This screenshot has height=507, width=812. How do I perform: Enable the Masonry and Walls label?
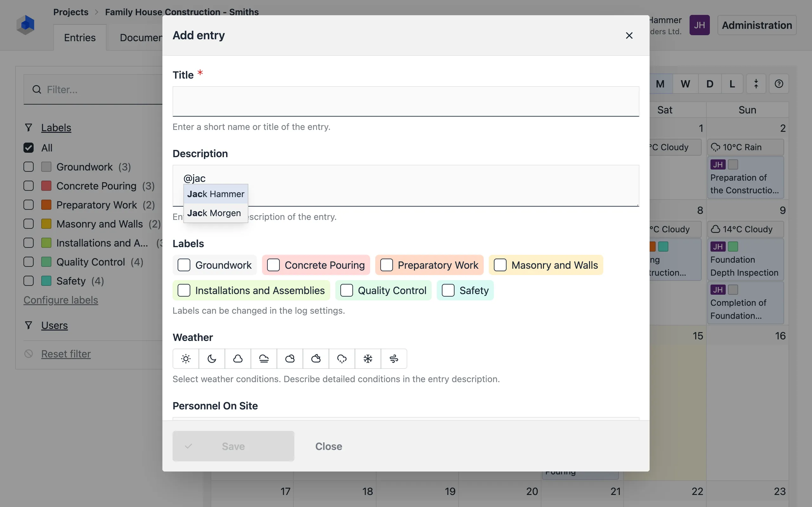[500, 265]
